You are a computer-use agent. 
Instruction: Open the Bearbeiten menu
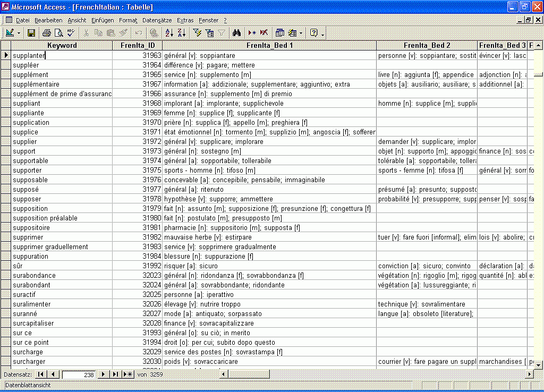[x=48, y=21]
